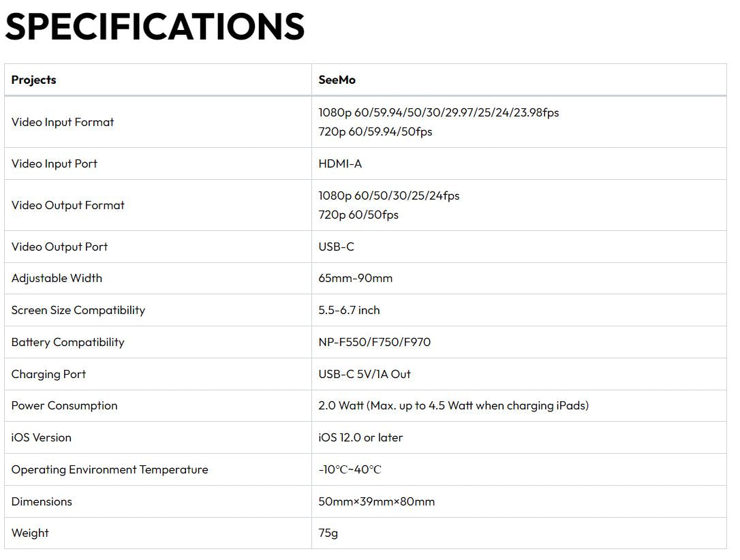Image resolution: width=740 pixels, height=560 pixels.
Task: Select the Charging Port label
Action: 48,374
